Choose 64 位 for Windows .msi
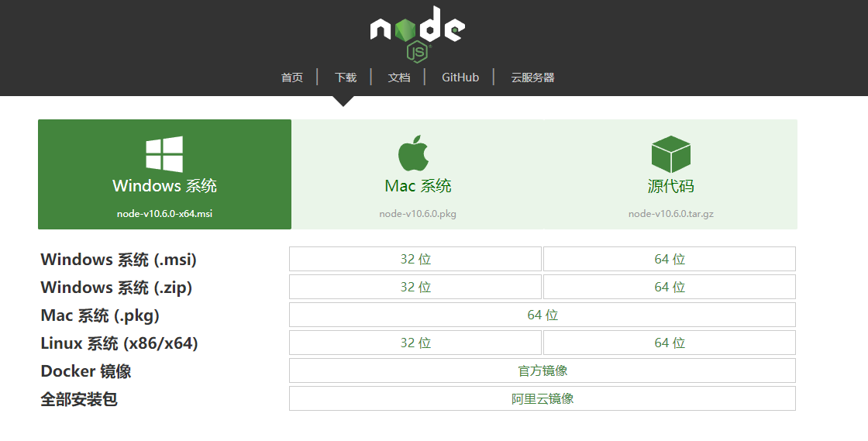 (x=670, y=259)
